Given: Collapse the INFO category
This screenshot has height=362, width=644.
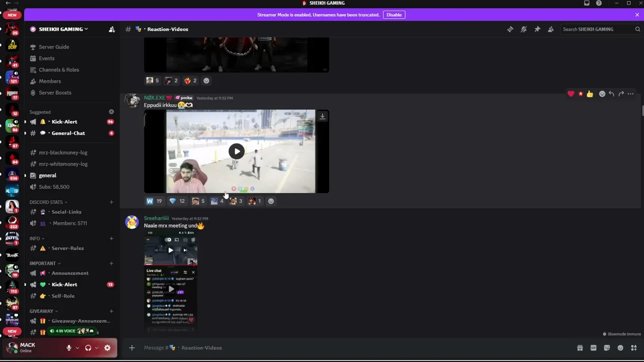Looking at the screenshot, I should (36, 238).
